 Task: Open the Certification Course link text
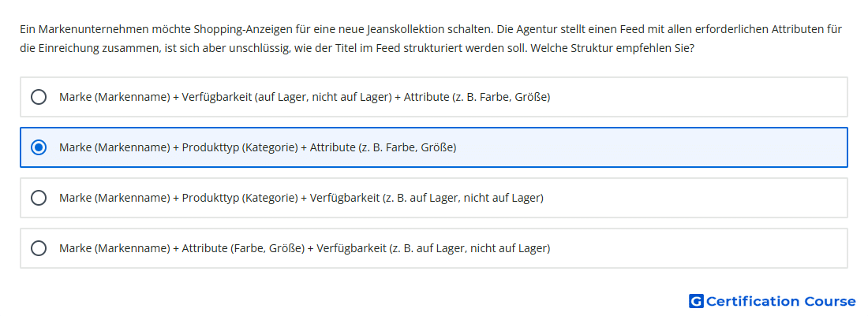(780, 301)
